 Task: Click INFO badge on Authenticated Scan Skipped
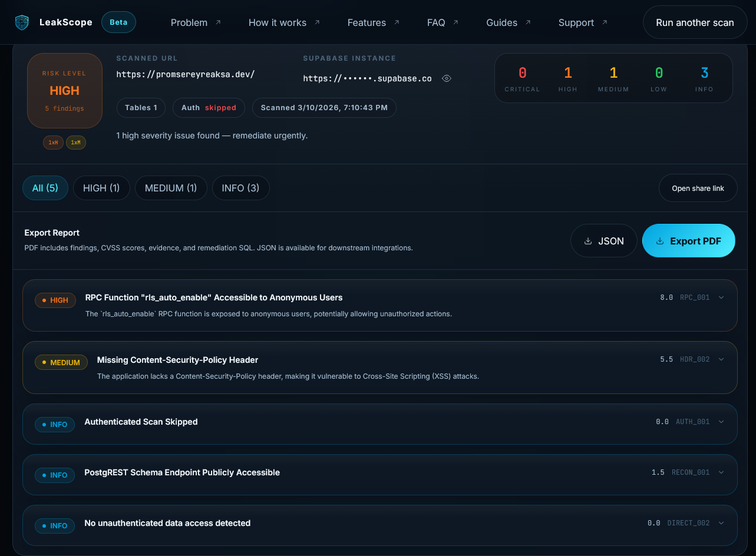[55, 424]
